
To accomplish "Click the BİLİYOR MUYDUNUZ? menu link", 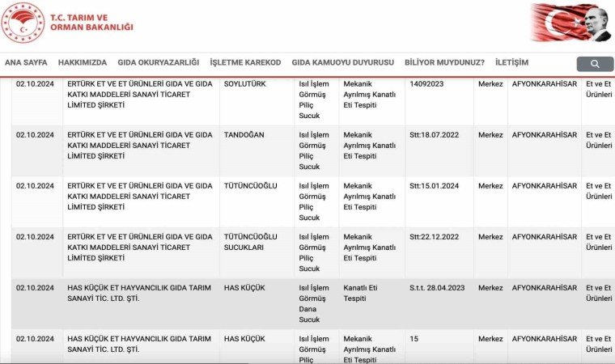I will point(444,63).
